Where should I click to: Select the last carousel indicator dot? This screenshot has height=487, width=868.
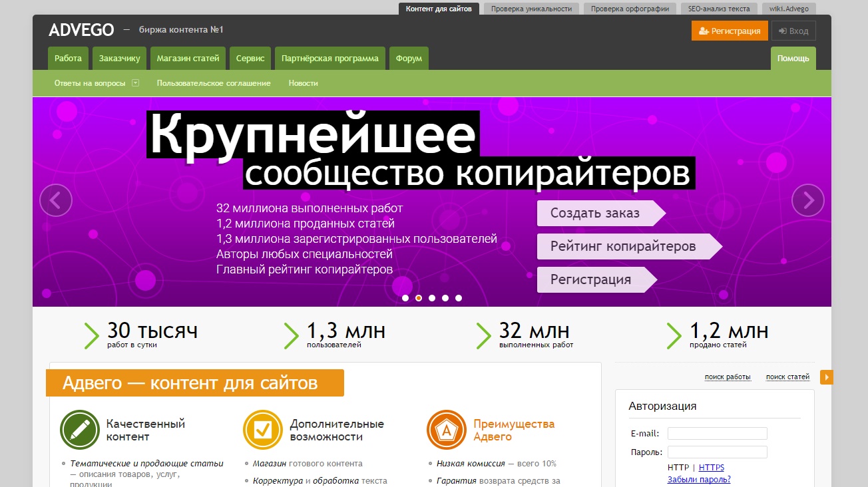[x=459, y=298]
